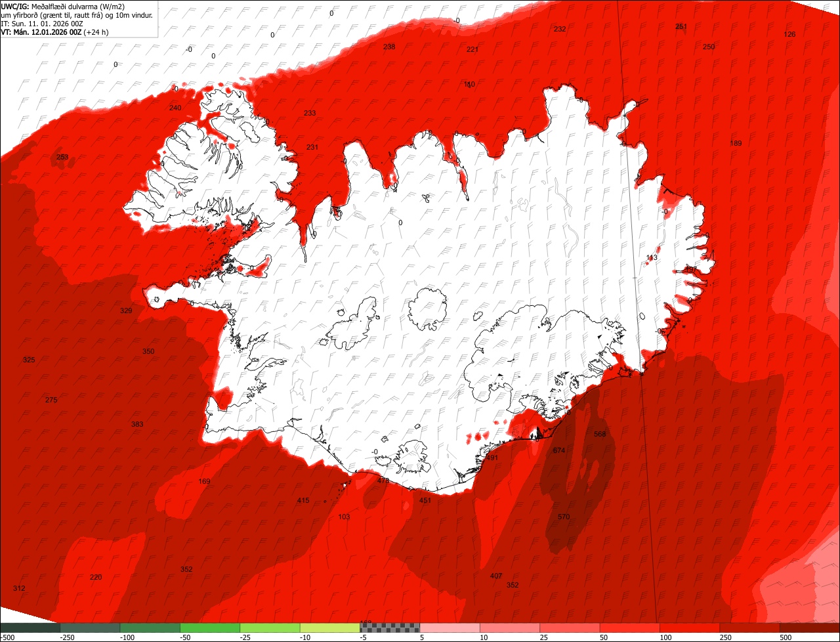
Task: Click the map value 251
Action: (681, 26)
